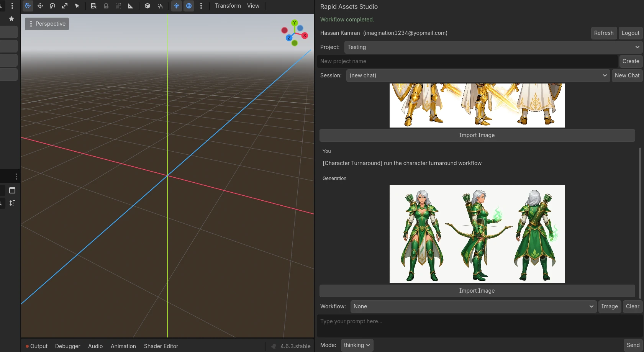Click the split view window icon
644x352 pixels.
[x=12, y=190]
